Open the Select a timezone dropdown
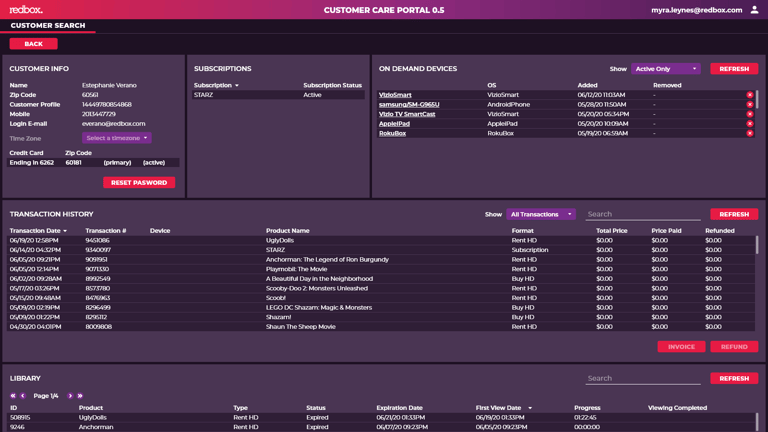768x432 pixels. [x=117, y=138]
